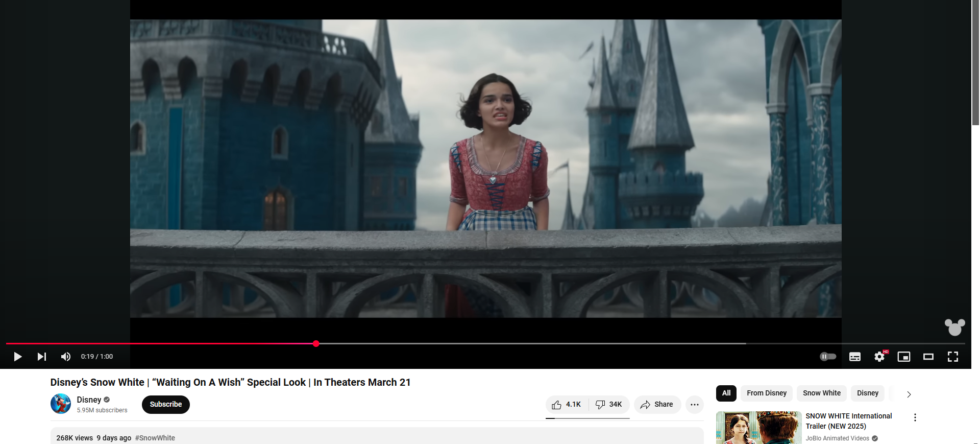980x444 pixels.
Task: Toggle the autoplay switch
Action: point(827,357)
